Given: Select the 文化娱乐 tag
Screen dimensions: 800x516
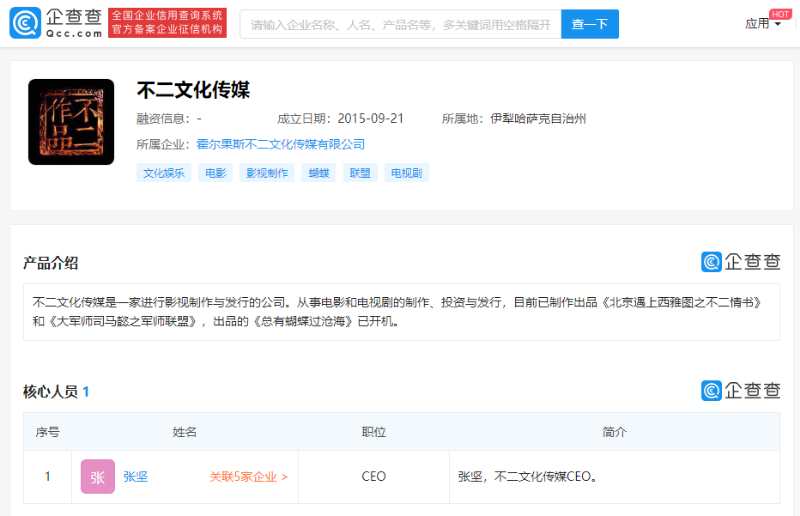Looking at the screenshot, I should pyautogui.click(x=163, y=173).
